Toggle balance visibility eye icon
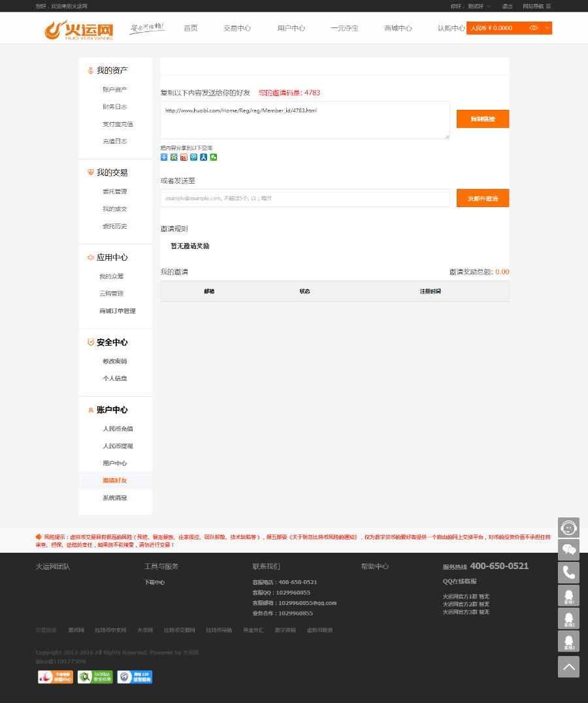 tap(533, 28)
